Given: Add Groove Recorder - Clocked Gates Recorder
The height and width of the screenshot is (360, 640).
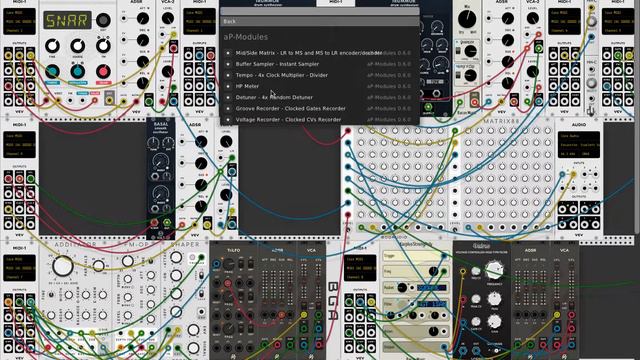Looking at the screenshot, I should point(319,108).
